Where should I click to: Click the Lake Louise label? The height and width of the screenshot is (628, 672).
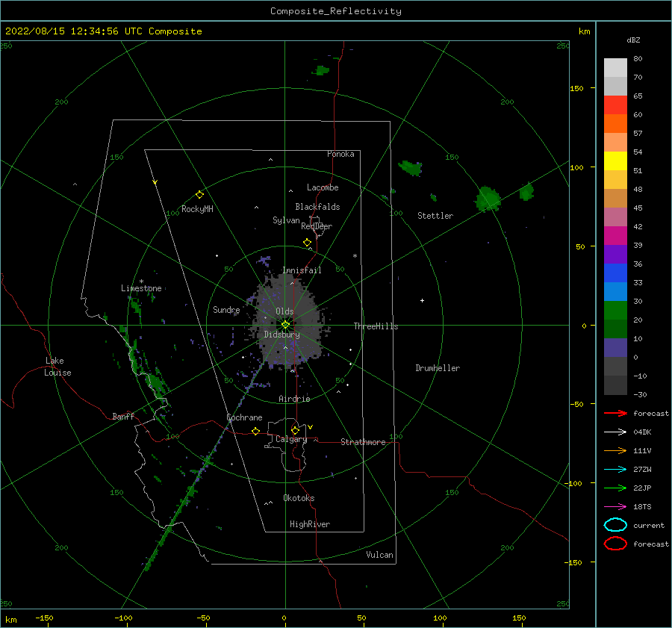pos(57,367)
